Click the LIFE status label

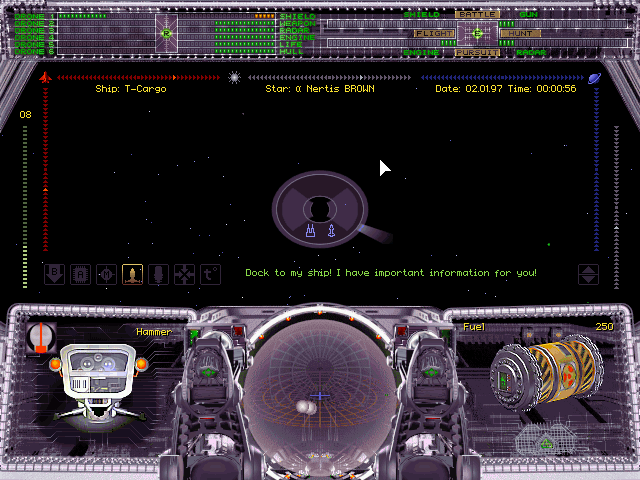coord(291,44)
